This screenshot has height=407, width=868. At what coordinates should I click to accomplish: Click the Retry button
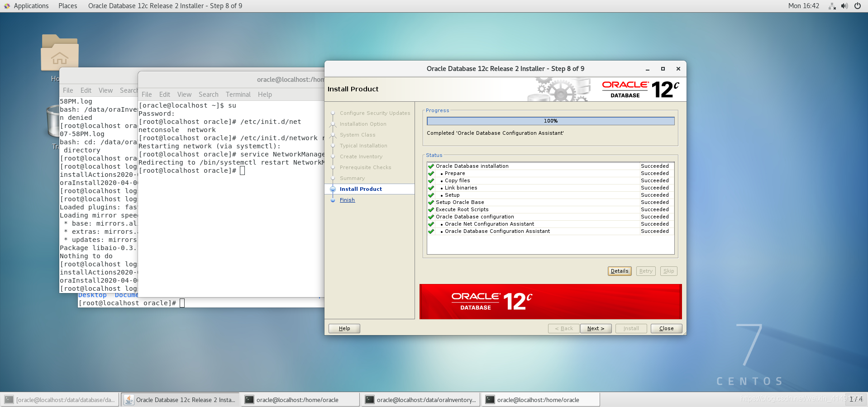(646, 271)
